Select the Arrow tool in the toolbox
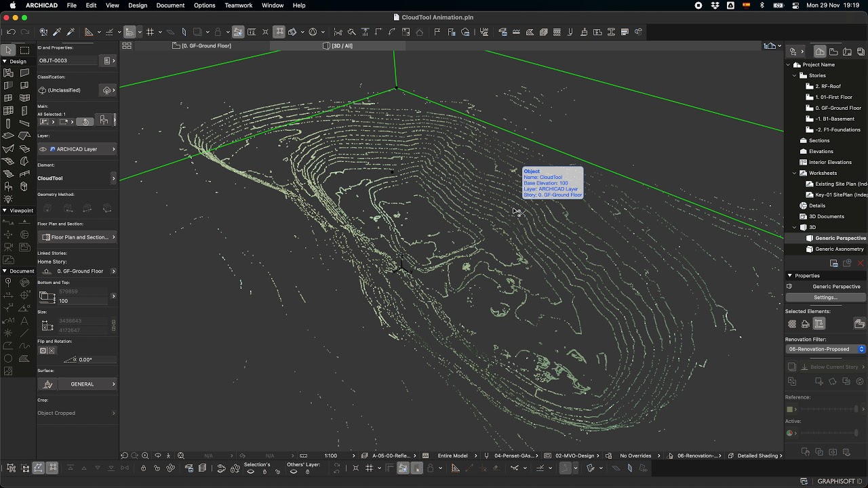Screen dimensions: 868x488 pyautogui.click(x=8, y=50)
